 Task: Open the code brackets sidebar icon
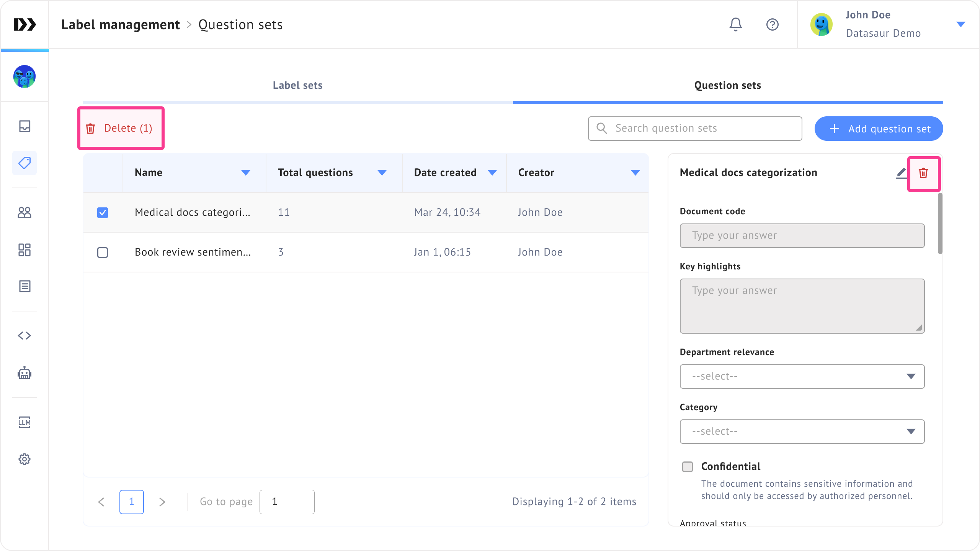click(24, 336)
